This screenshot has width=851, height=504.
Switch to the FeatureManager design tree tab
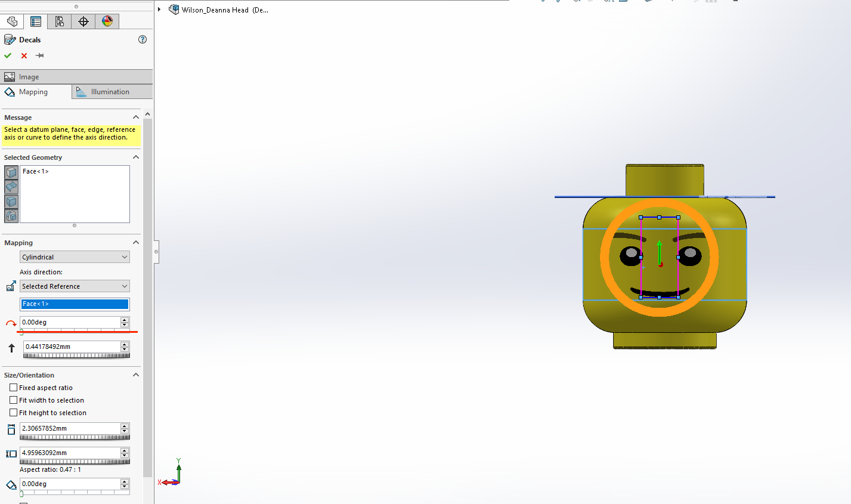pos(12,21)
